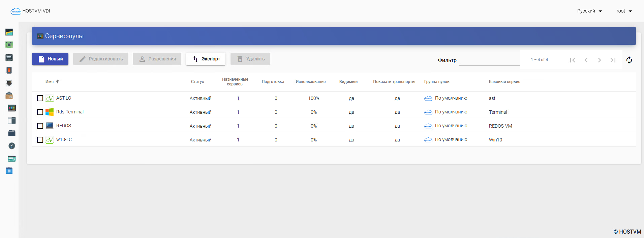Tick the AST-LC pool checkbox
Image resolution: width=644 pixels, height=238 pixels.
point(40,98)
